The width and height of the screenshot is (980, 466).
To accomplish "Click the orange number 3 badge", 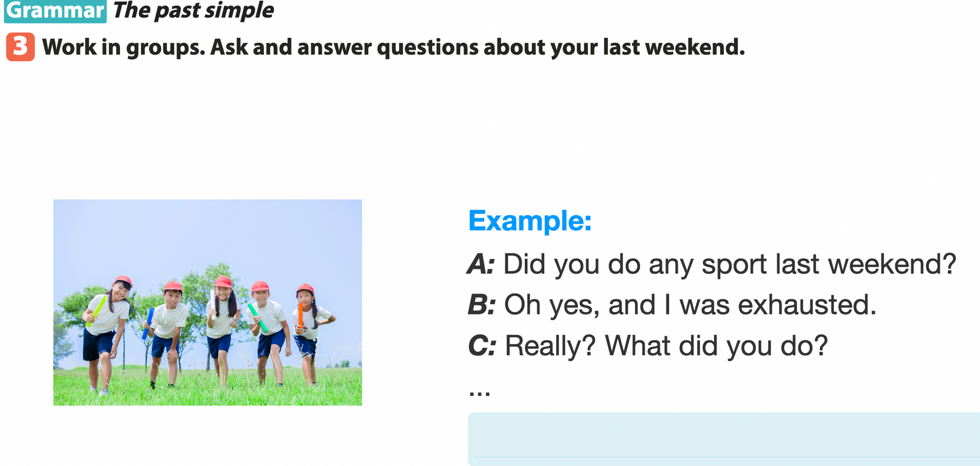I will pos(20,47).
